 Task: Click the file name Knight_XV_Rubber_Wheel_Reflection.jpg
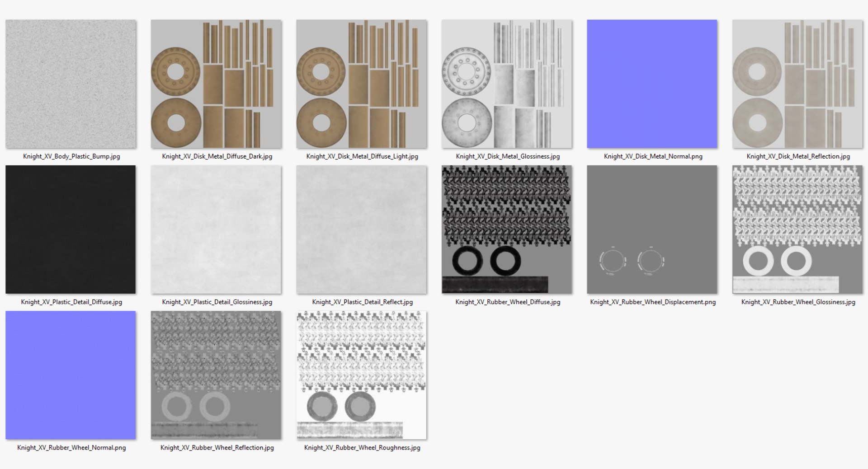pyautogui.click(x=217, y=447)
